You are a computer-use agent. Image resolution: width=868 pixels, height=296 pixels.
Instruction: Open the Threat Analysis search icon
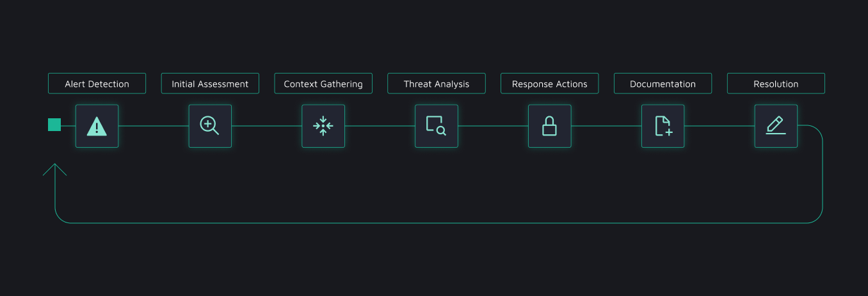436,126
